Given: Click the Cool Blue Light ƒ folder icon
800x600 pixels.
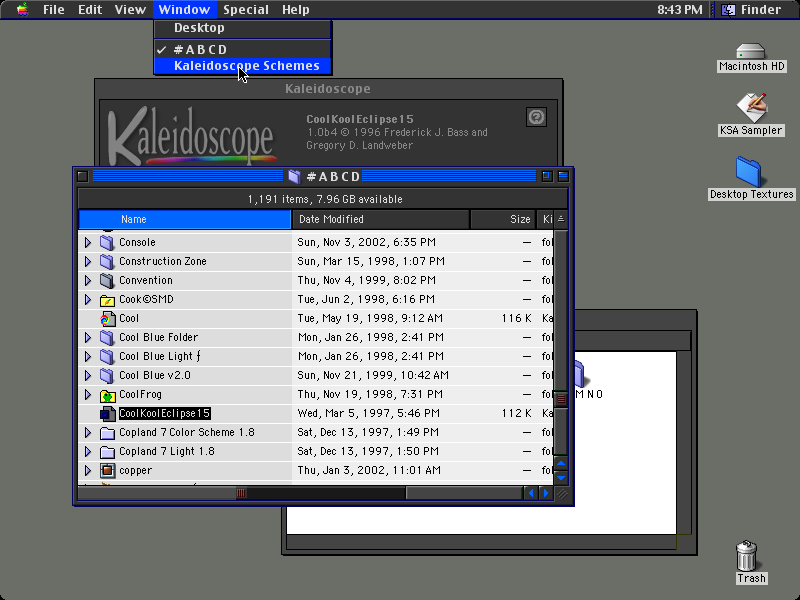Looking at the screenshot, I should 107,356.
